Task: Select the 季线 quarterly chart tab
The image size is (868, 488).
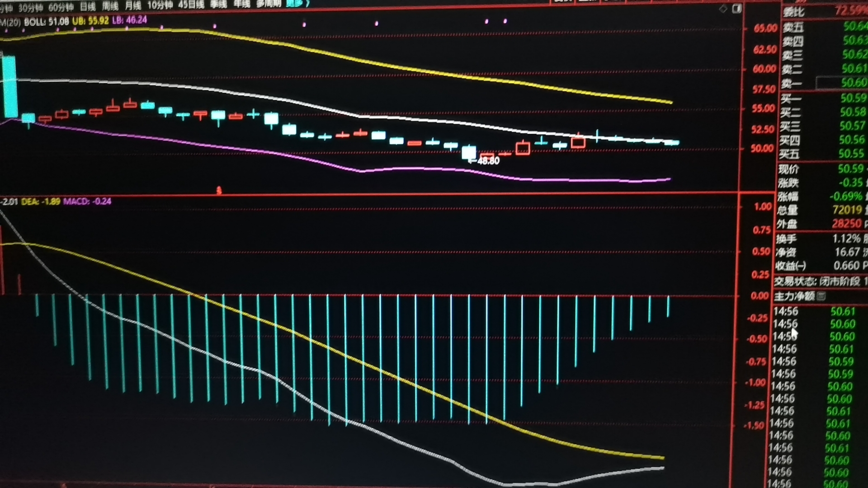Action: [x=218, y=4]
